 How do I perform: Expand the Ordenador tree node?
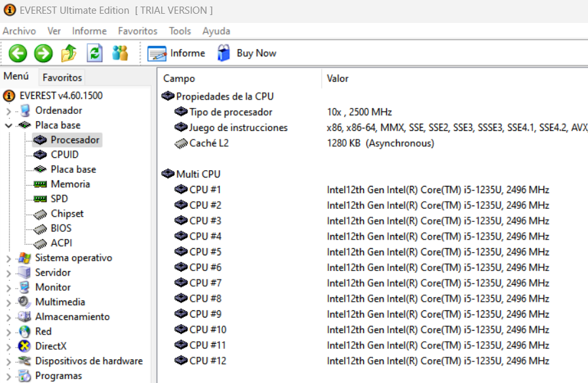click(9, 111)
